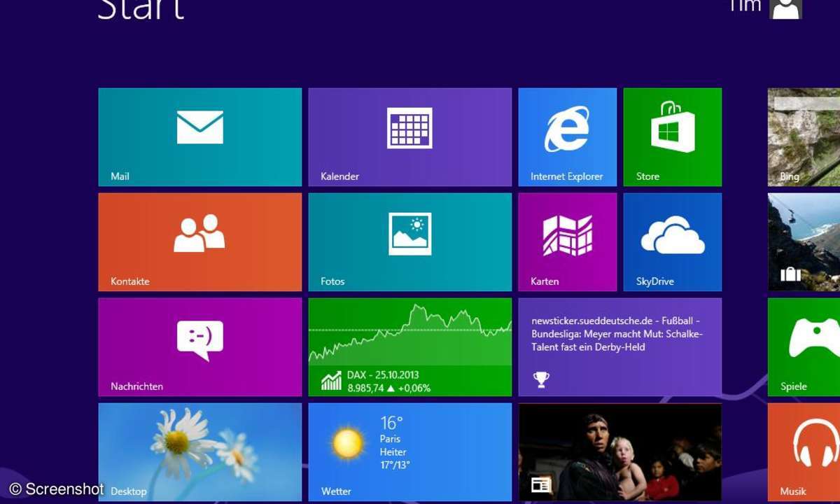The image size is (840, 504).
Task: Launch the Musik headphones tile
Action: [x=804, y=452]
